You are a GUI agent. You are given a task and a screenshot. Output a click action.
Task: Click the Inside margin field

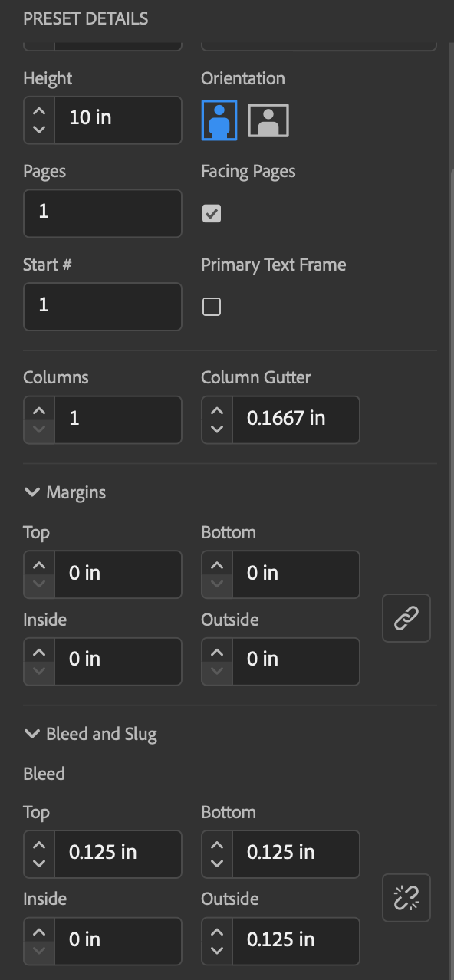pos(119,661)
